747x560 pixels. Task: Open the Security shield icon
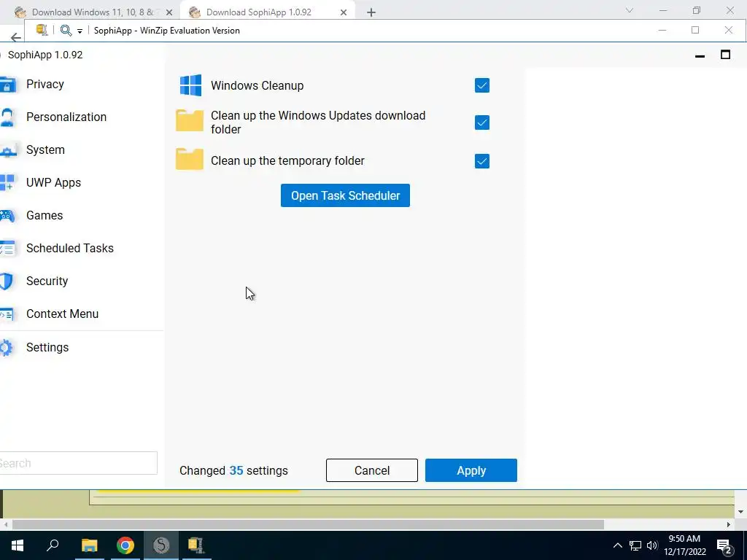6,281
